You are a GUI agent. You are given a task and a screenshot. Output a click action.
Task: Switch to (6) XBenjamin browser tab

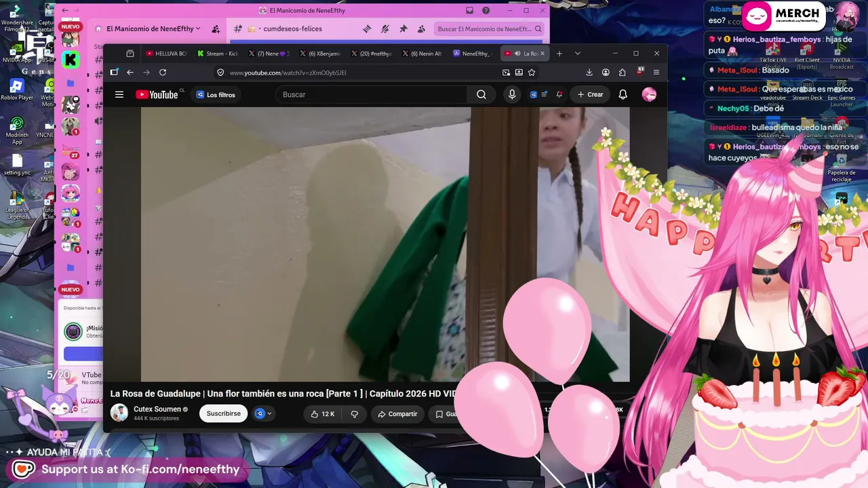pos(320,54)
